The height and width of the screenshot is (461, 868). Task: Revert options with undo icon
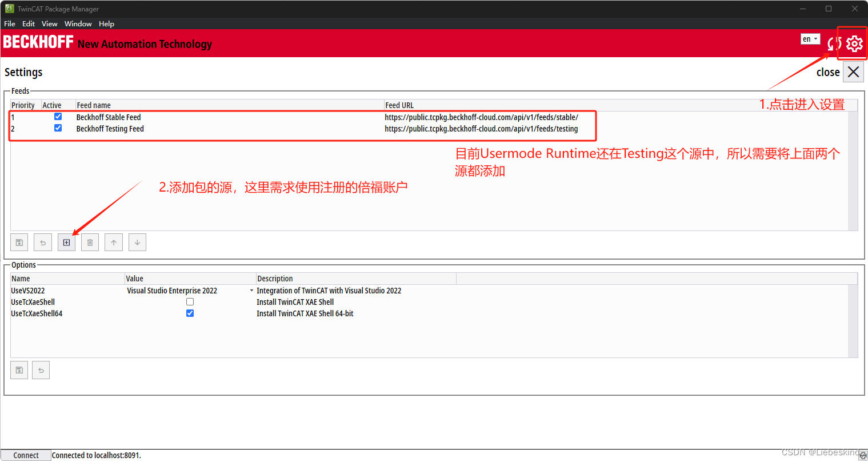click(41, 370)
